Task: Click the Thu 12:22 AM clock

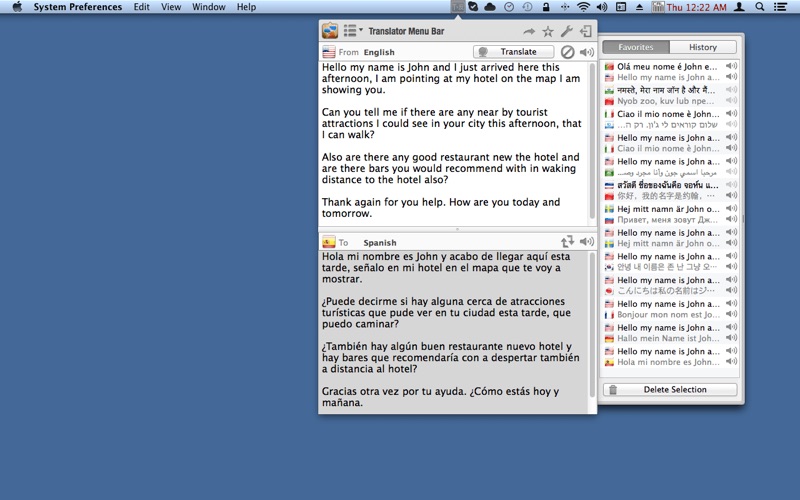Action: 696,7
